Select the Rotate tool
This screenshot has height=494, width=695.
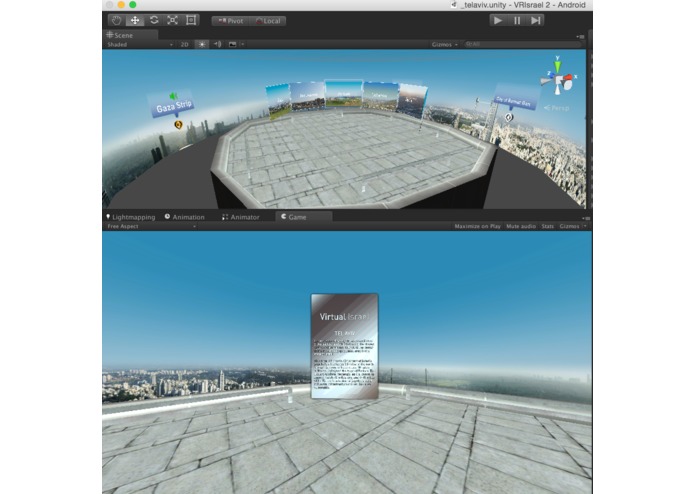(x=154, y=20)
